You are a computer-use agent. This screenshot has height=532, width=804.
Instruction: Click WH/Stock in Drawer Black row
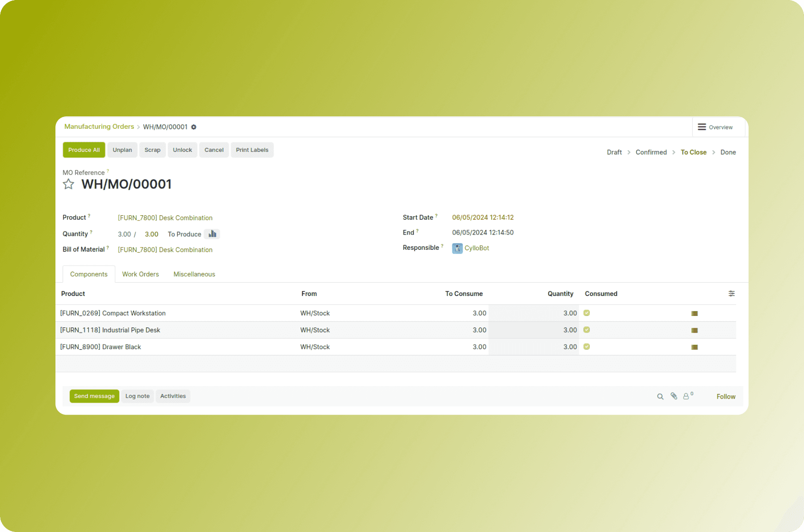coord(315,347)
